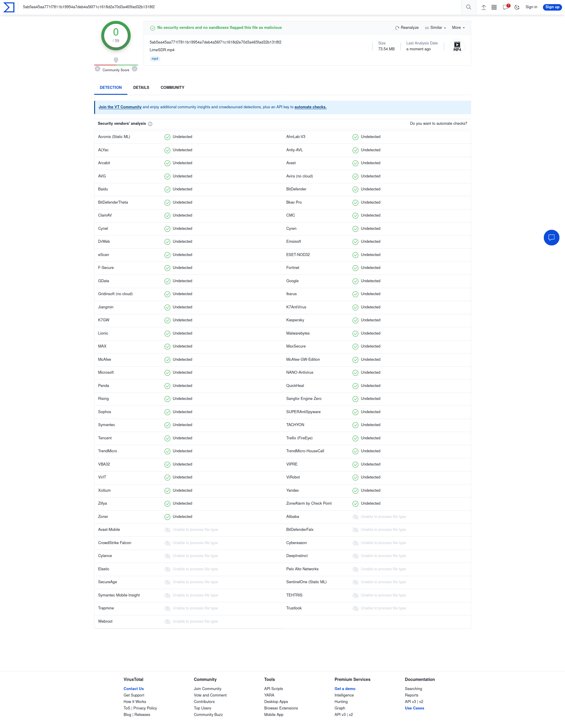Click the ZoneAlarm undetected check icon
This screenshot has height=728, width=565.
355,504
